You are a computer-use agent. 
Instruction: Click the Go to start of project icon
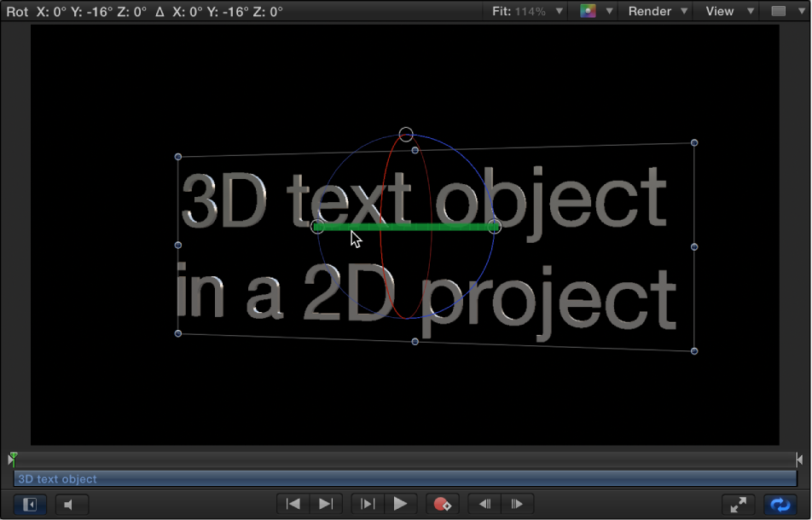[x=293, y=504]
